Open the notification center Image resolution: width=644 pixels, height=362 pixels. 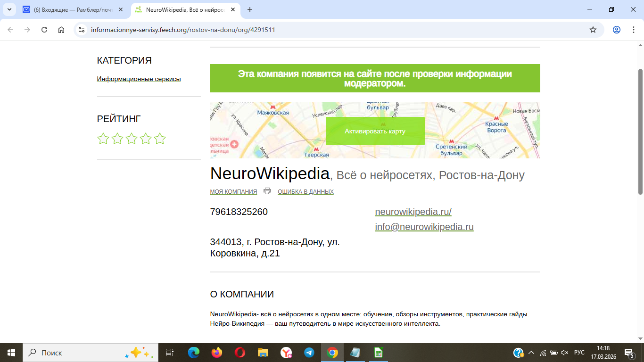coord(629,353)
